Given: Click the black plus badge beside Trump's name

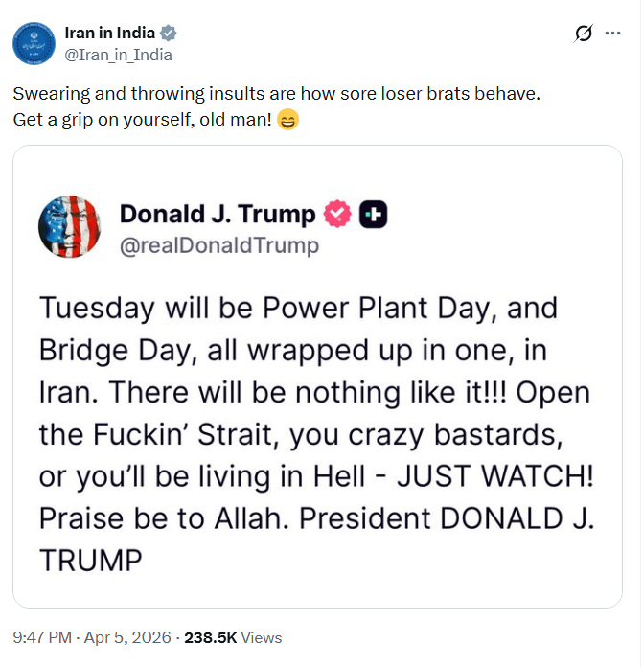Looking at the screenshot, I should (373, 215).
